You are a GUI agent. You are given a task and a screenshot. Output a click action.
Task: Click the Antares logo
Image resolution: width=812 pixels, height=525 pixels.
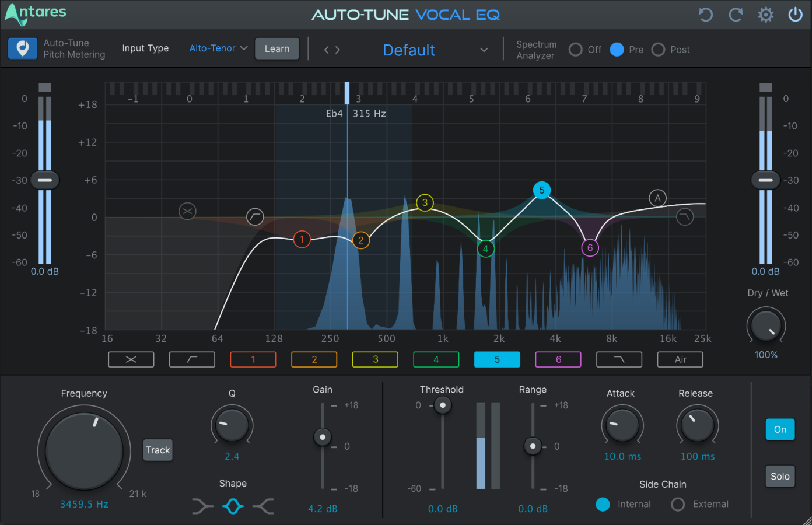pyautogui.click(x=35, y=13)
